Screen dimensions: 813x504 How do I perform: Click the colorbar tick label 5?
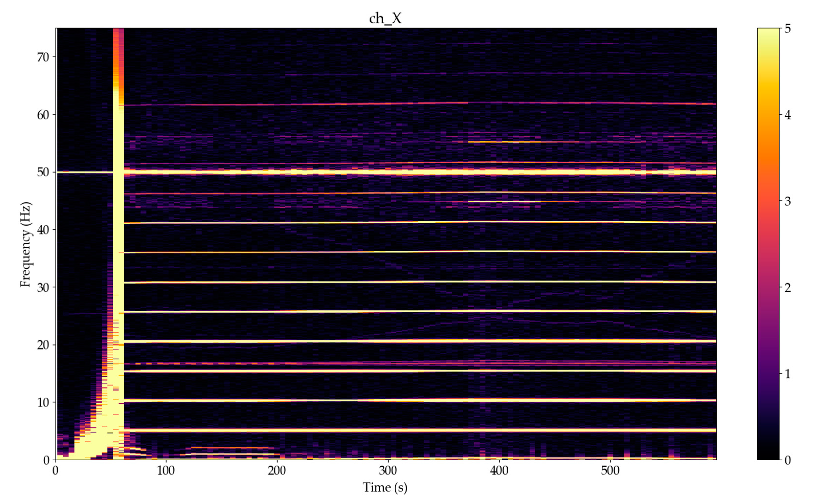click(x=787, y=29)
